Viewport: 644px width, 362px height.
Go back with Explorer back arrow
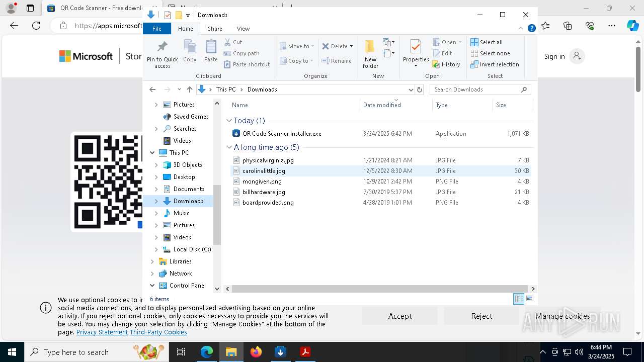pyautogui.click(x=152, y=89)
